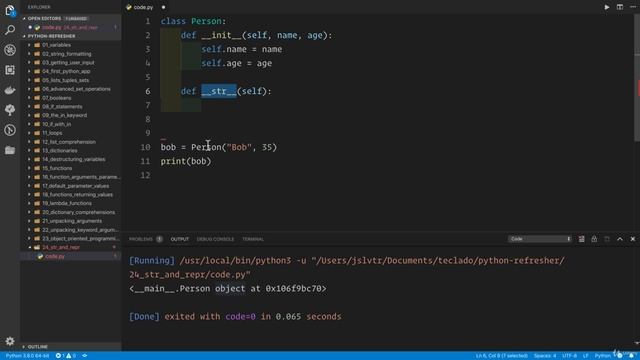Click the editor vertical scrollbar
640x360 pixels.
pyautogui.click(x=637, y=78)
